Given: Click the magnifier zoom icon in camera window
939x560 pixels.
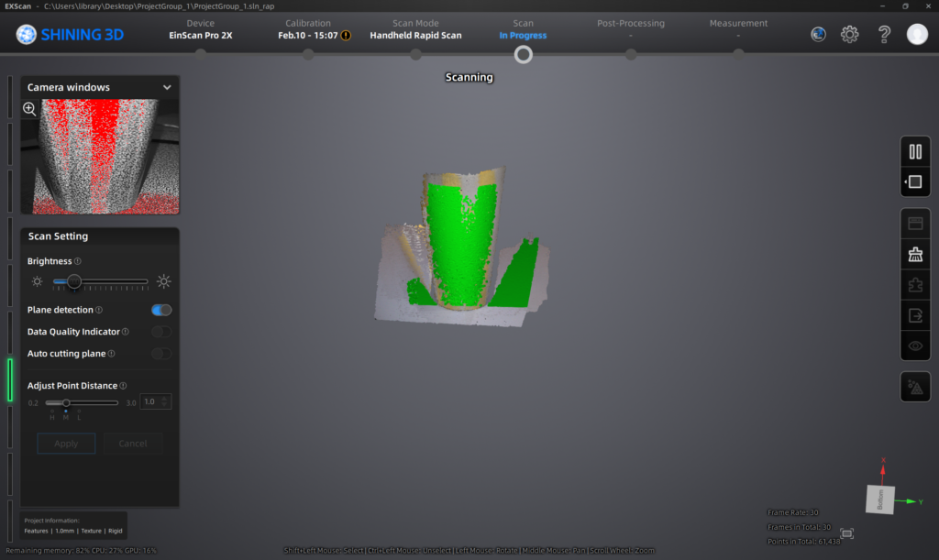Looking at the screenshot, I should (x=29, y=109).
